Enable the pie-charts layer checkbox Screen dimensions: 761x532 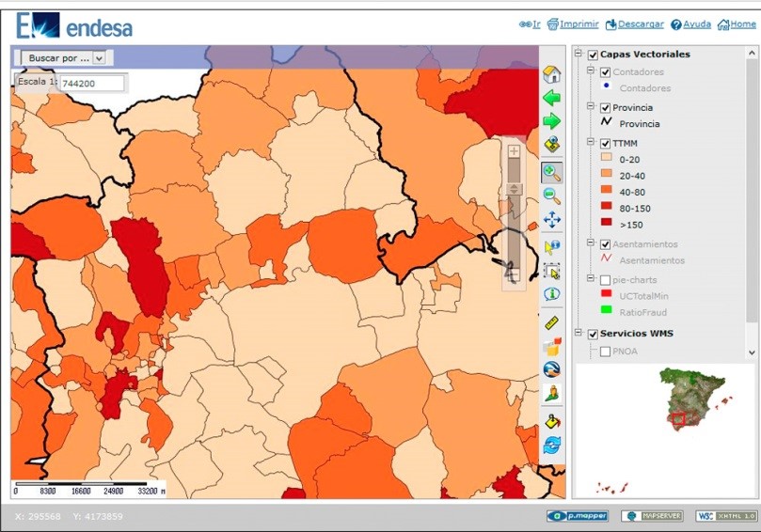click(605, 280)
